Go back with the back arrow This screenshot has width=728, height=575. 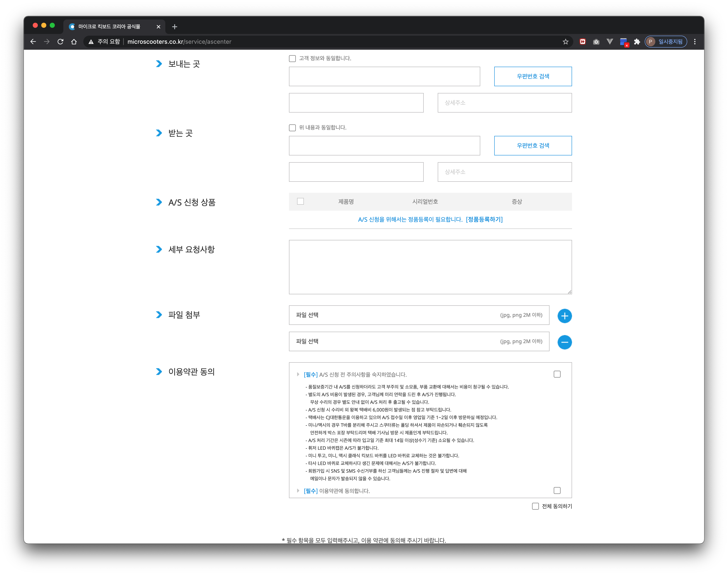click(x=33, y=42)
